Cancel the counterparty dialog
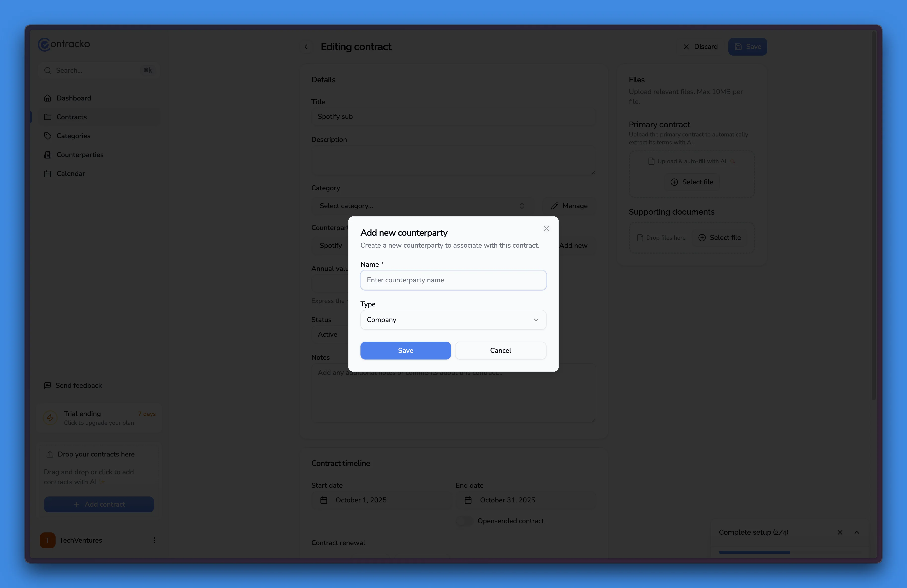907x588 pixels. [501, 350]
